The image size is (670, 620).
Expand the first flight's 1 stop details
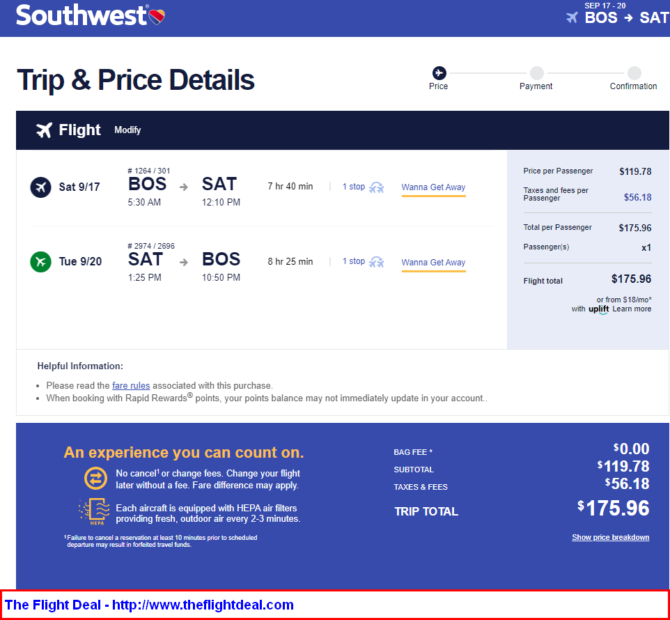(x=354, y=187)
